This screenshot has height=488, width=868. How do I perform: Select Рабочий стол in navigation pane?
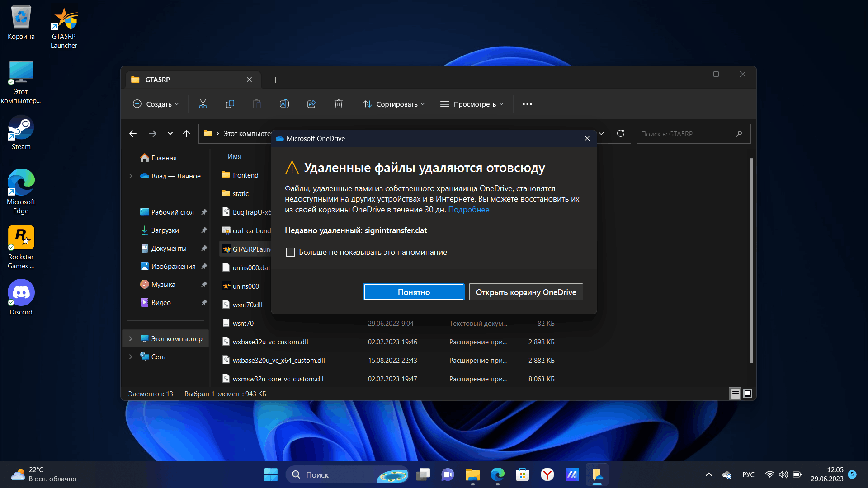tap(172, 212)
